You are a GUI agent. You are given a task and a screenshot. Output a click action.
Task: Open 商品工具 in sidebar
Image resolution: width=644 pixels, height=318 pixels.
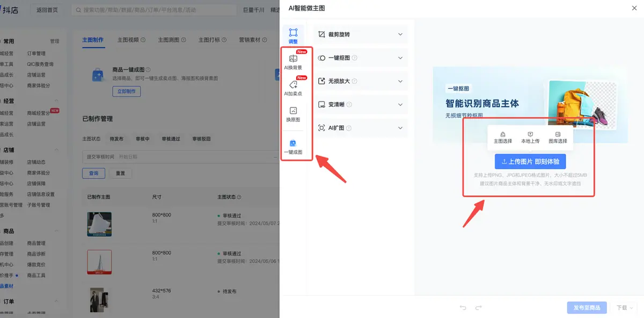tap(36, 276)
